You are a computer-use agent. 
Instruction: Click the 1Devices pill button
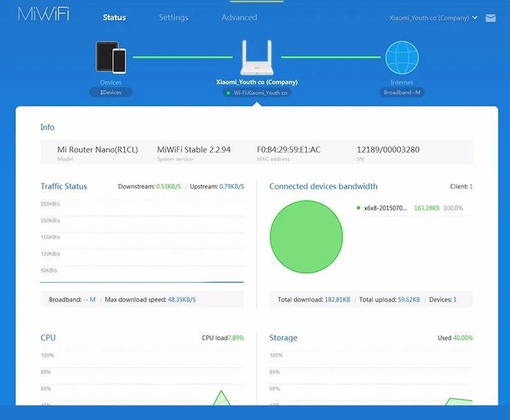click(x=110, y=92)
